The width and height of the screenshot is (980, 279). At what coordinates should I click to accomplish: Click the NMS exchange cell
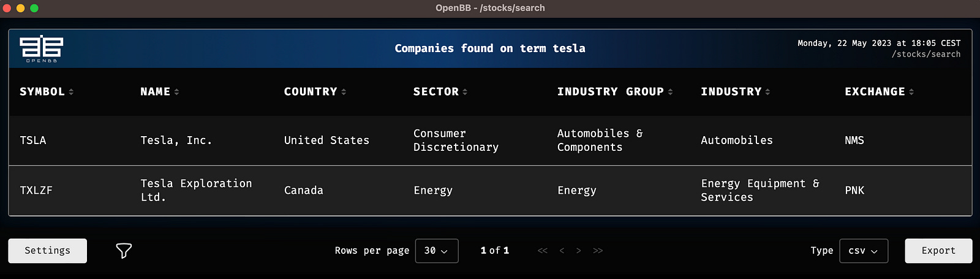[854, 140]
